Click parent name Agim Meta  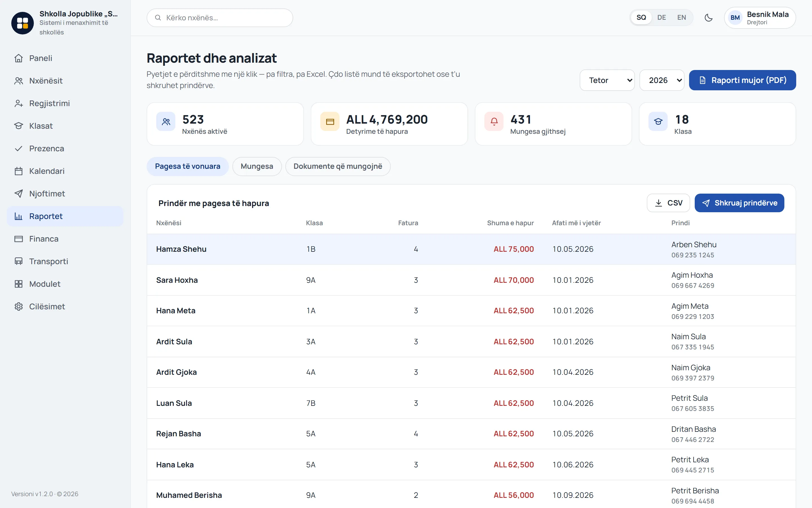(x=690, y=306)
